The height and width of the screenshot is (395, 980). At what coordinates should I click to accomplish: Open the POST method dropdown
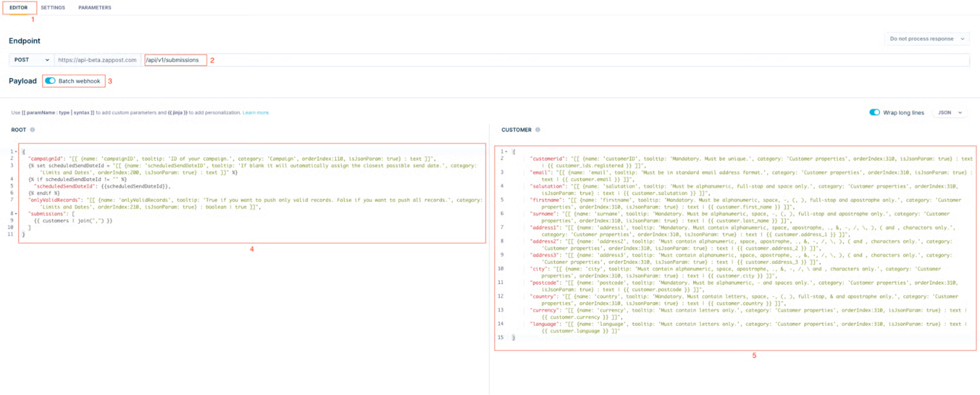pos(31,60)
